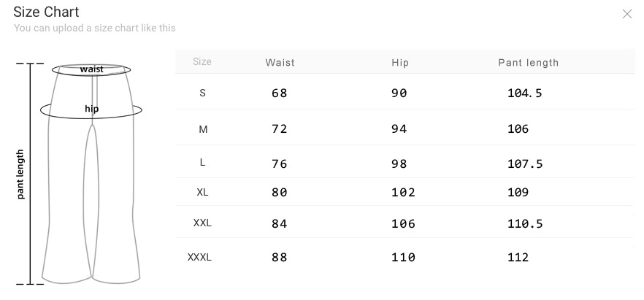This screenshot has width=644, height=300.
Task: Select the Size column header
Action: point(202,62)
